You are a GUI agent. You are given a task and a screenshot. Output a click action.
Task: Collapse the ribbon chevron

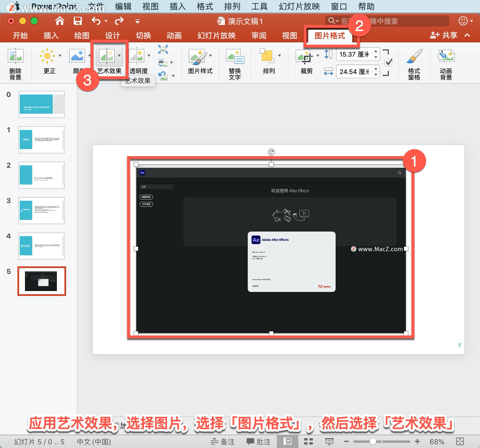click(467, 35)
